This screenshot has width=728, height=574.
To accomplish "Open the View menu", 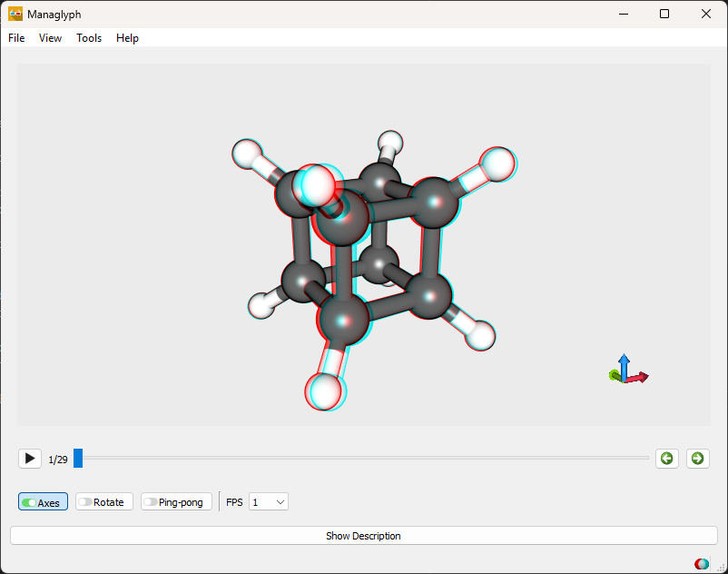I will click(x=51, y=38).
